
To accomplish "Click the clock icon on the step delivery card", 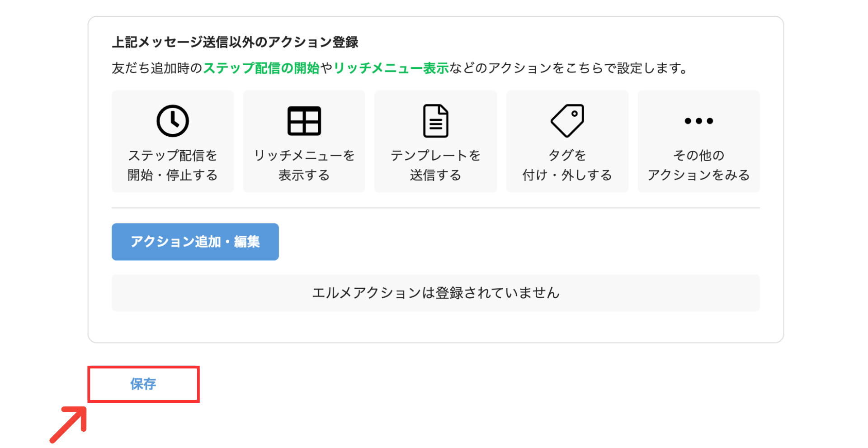I will coord(173,121).
